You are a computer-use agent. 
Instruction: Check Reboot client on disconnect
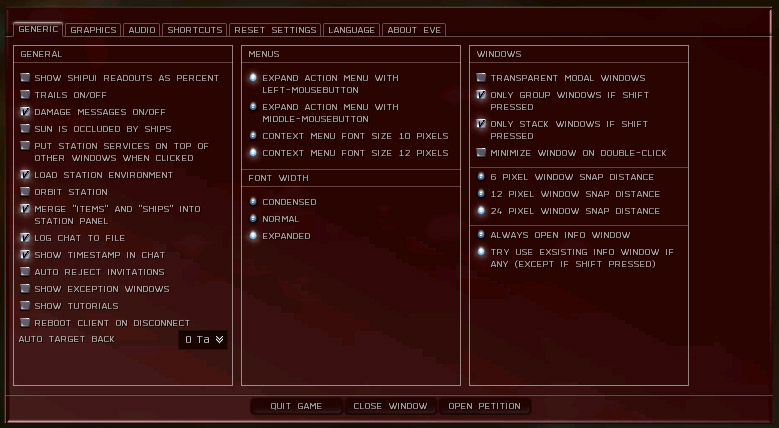(x=25, y=322)
